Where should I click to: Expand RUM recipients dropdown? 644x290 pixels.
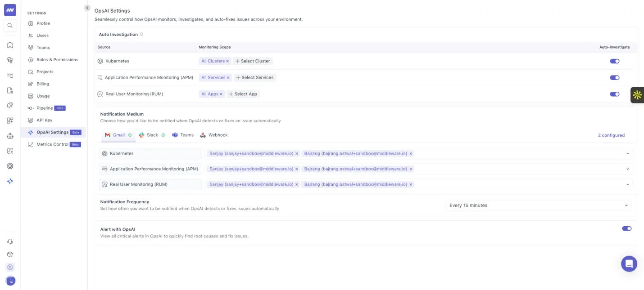pos(628,185)
